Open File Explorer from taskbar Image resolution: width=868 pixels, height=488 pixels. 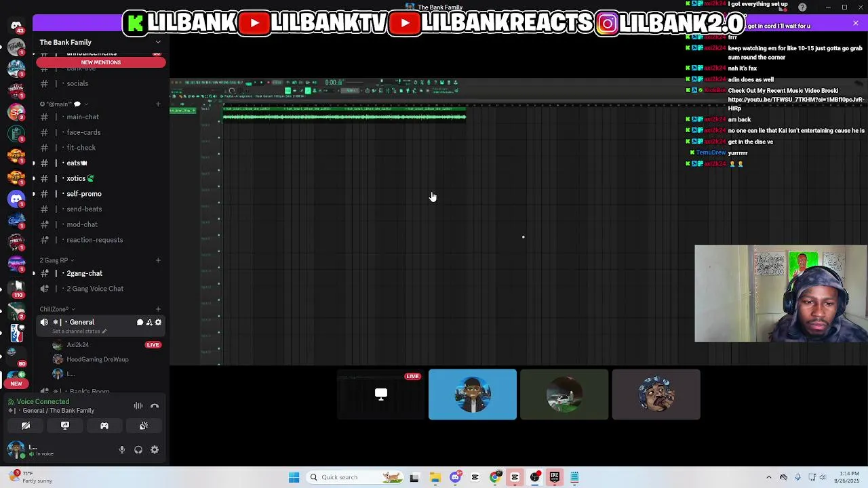[x=435, y=477]
